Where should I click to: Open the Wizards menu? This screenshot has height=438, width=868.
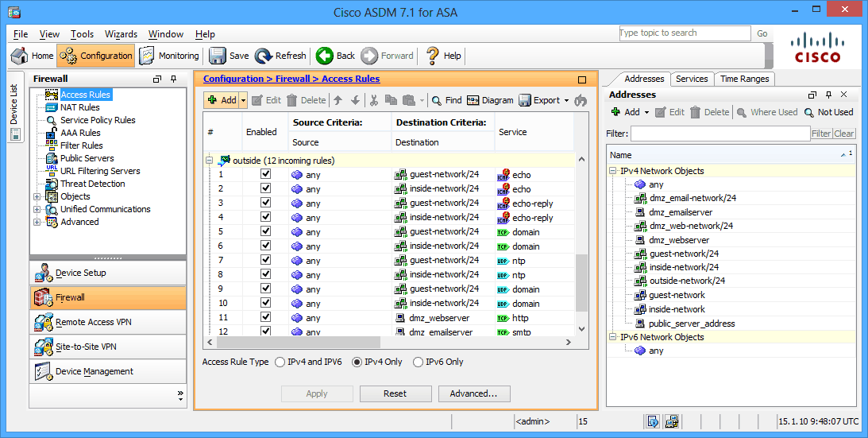122,34
